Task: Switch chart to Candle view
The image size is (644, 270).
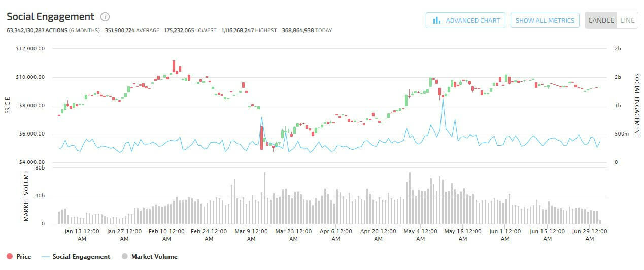Action: (x=601, y=20)
